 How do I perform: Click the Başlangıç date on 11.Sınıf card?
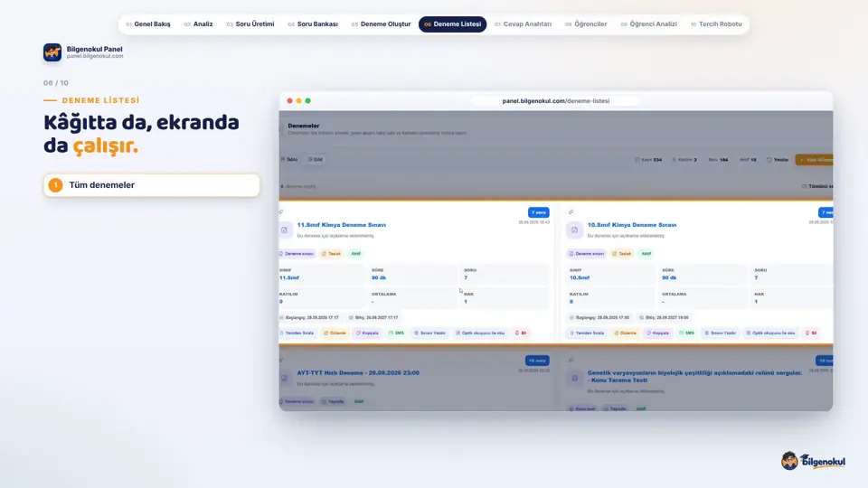(x=309, y=317)
